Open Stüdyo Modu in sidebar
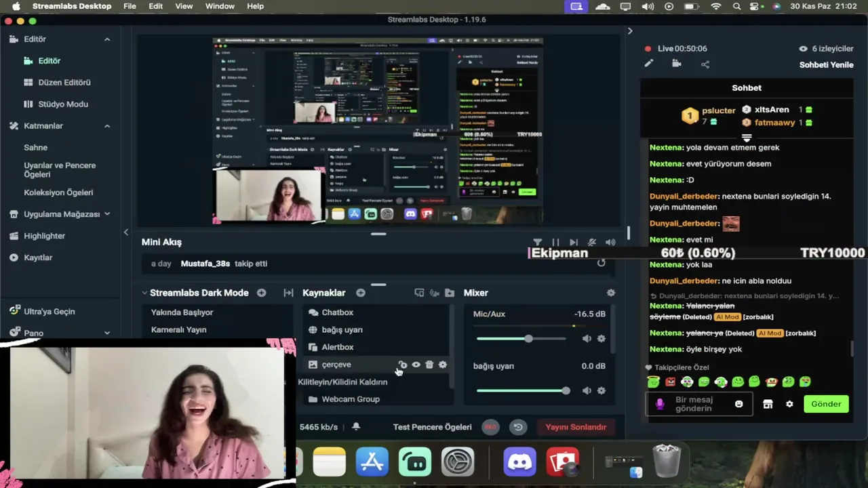 (63, 104)
